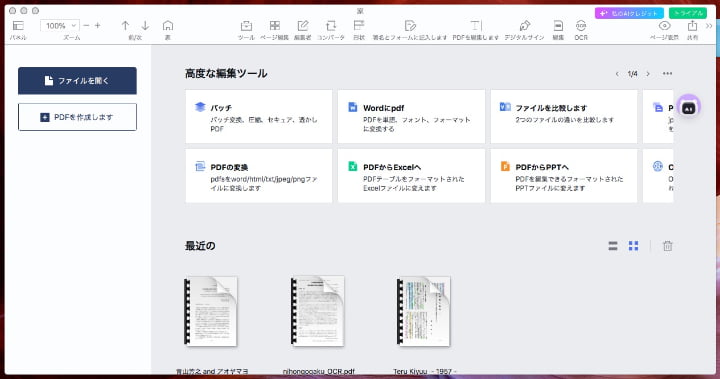Image resolution: width=720 pixels, height=379 pixels.
Task: Switch recent files to list view
Action: 613,246
